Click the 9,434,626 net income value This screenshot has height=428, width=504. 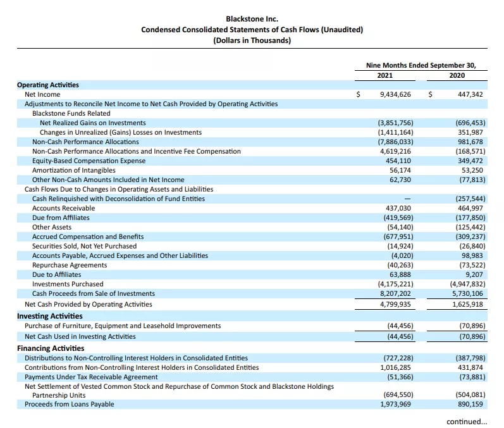click(395, 94)
